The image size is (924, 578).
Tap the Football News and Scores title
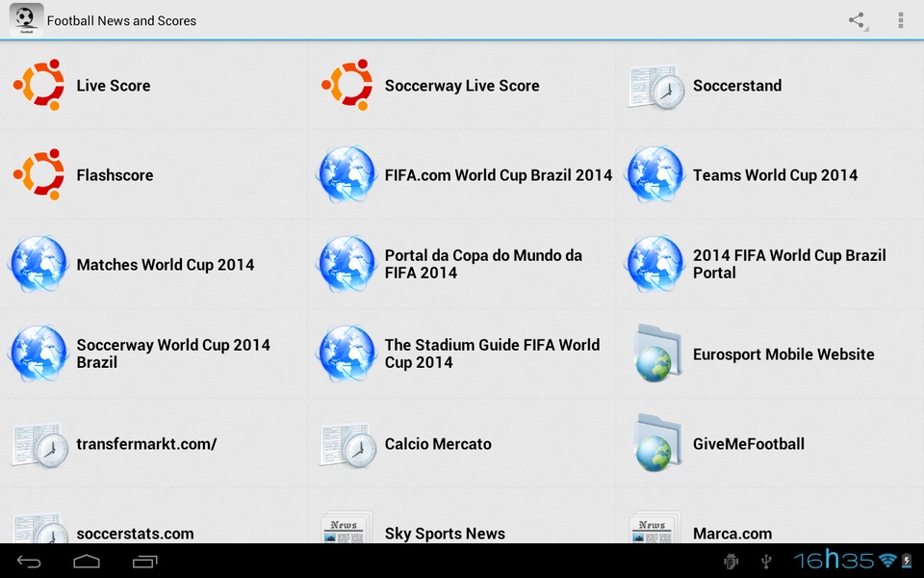click(121, 20)
